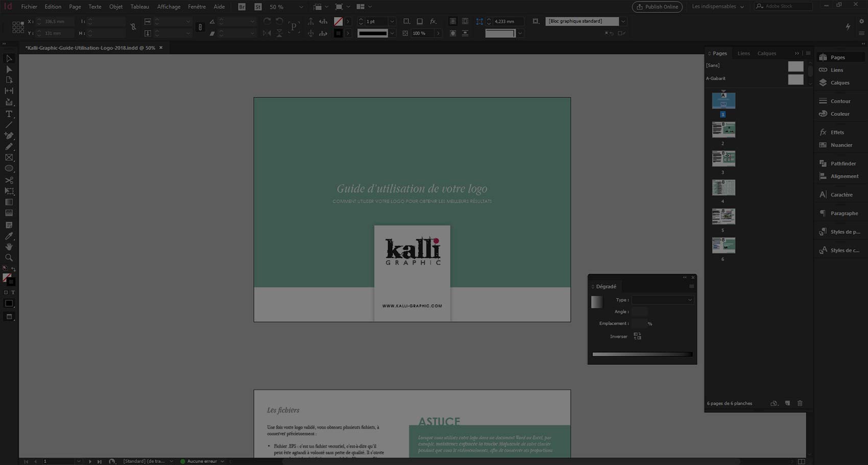Switch to the Calques tab
This screenshot has width=868, height=465.
[x=766, y=53]
